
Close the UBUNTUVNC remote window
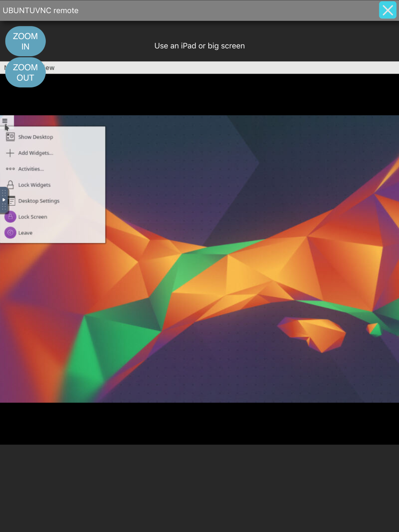pyautogui.click(x=388, y=10)
